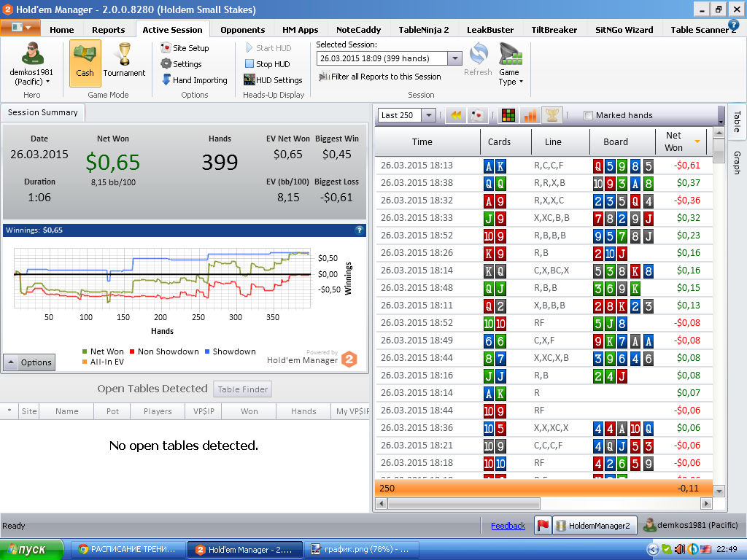Screen dimensions: 747x560
Task: Open РАСПИСАНИЕ ТРЕНИ... Chrome taskbar item
Action: click(127, 550)
